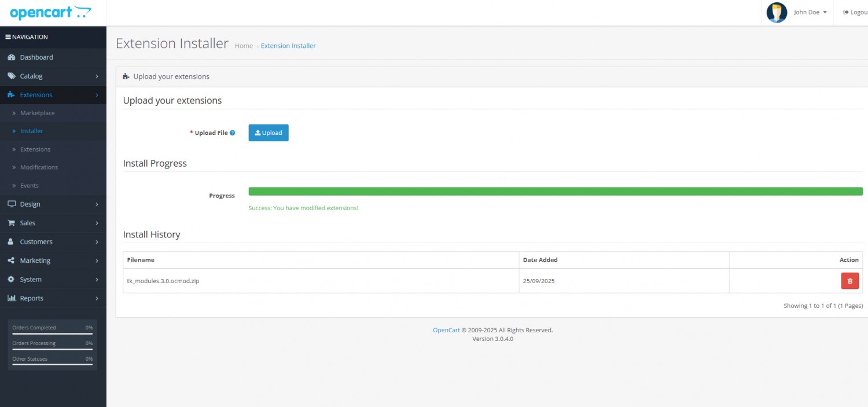Click the John Doe avatar picture
The image size is (868, 407).
(777, 12)
